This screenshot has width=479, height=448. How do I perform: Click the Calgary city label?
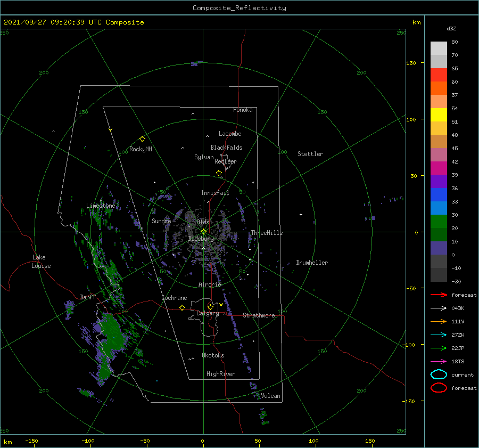[208, 313]
